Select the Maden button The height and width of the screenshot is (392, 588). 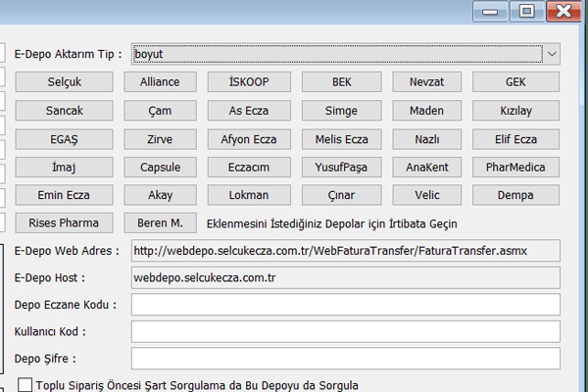[426, 111]
